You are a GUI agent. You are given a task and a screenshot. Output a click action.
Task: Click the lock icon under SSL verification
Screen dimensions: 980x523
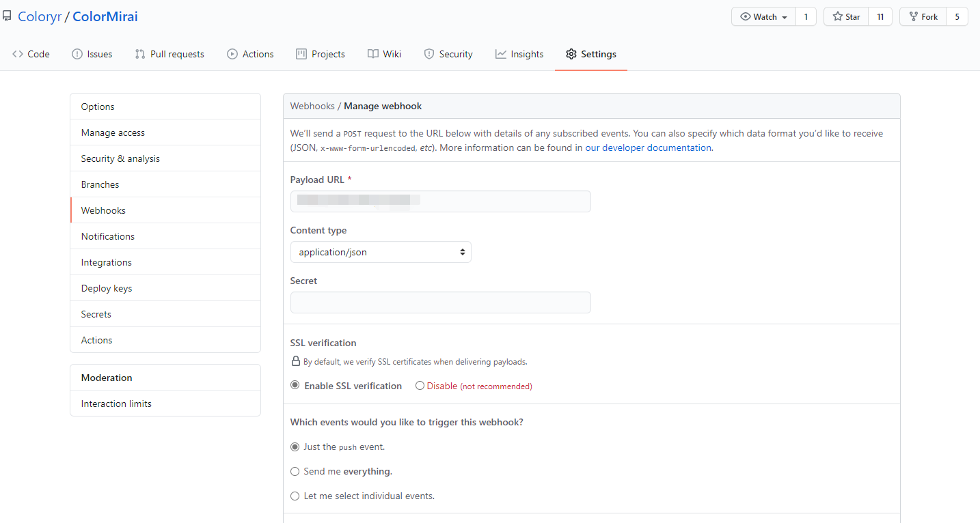click(x=296, y=361)
